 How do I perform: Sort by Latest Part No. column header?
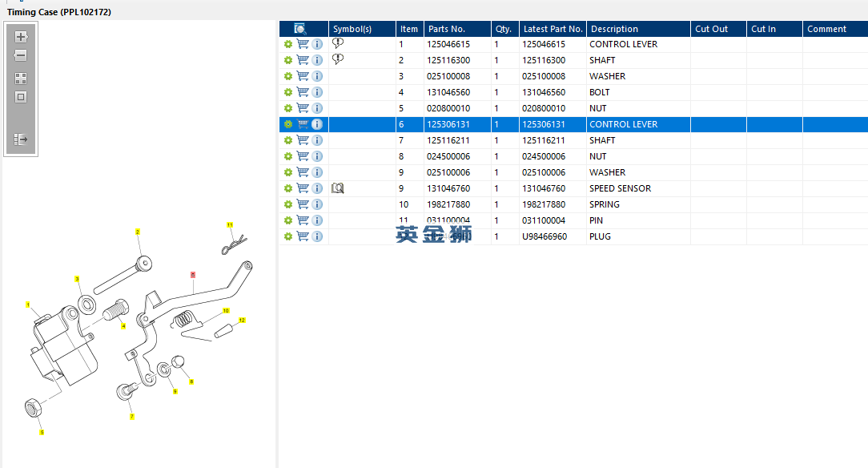553,29
